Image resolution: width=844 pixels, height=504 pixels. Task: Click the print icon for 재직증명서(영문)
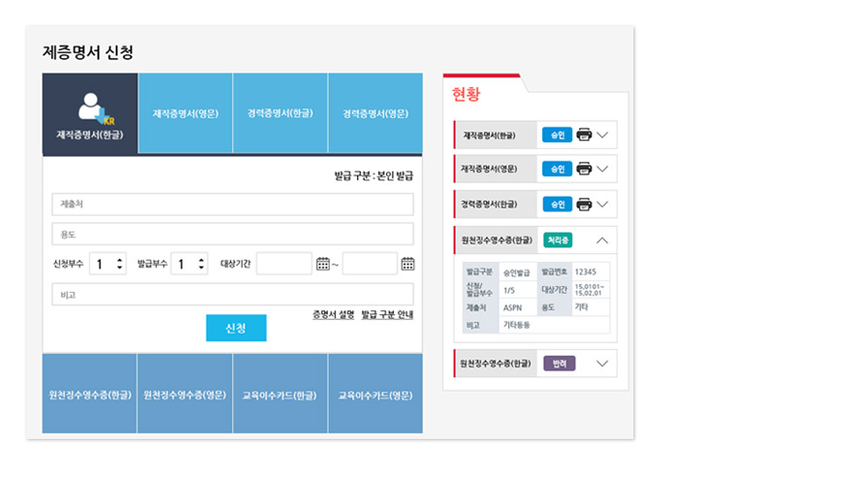click(584, 169)
